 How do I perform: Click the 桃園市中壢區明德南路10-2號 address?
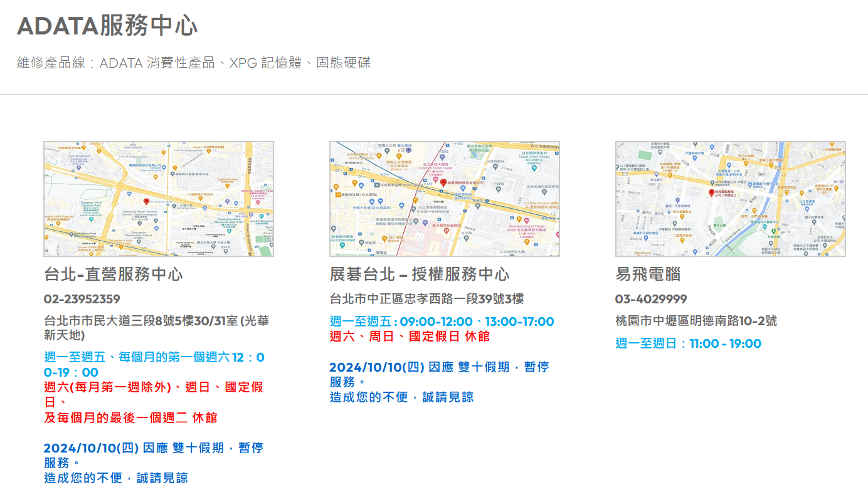(x=696, y=321)
